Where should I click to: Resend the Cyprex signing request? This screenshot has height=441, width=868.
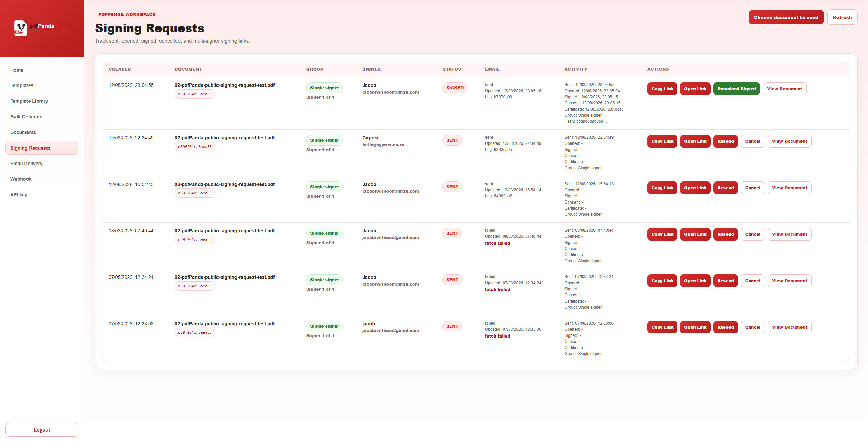(x=725, y=141)
